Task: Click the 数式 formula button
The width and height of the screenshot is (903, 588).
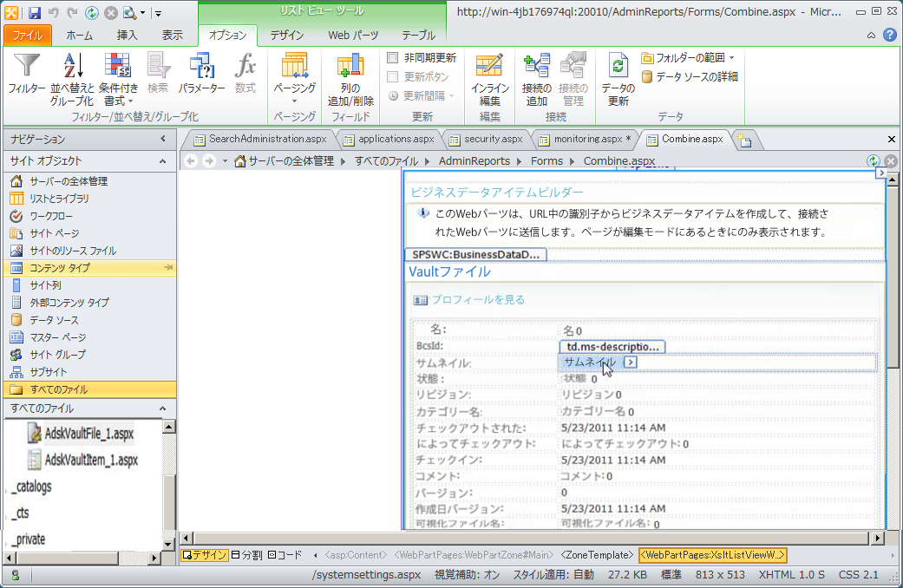Action: pyautogui.click(x=245, y=73)
